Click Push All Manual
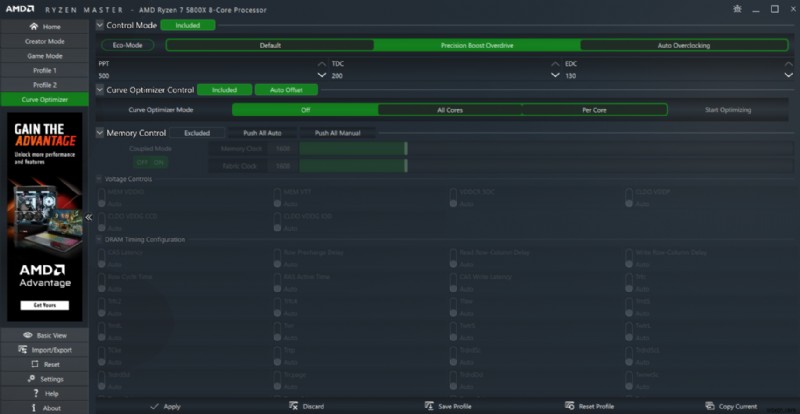Viewport: 800px width, 414px height. [x=337, y=133]
